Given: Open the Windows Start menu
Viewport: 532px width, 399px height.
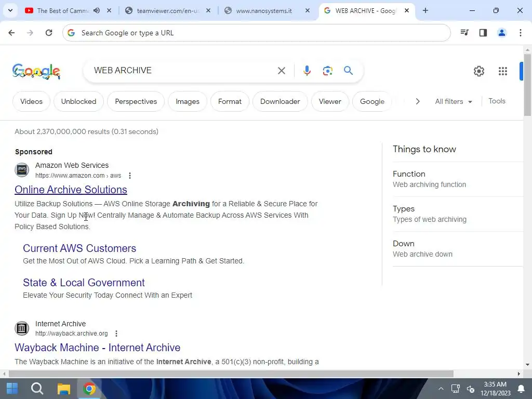Looking at the screenshot, I should (x=12, y=389).
